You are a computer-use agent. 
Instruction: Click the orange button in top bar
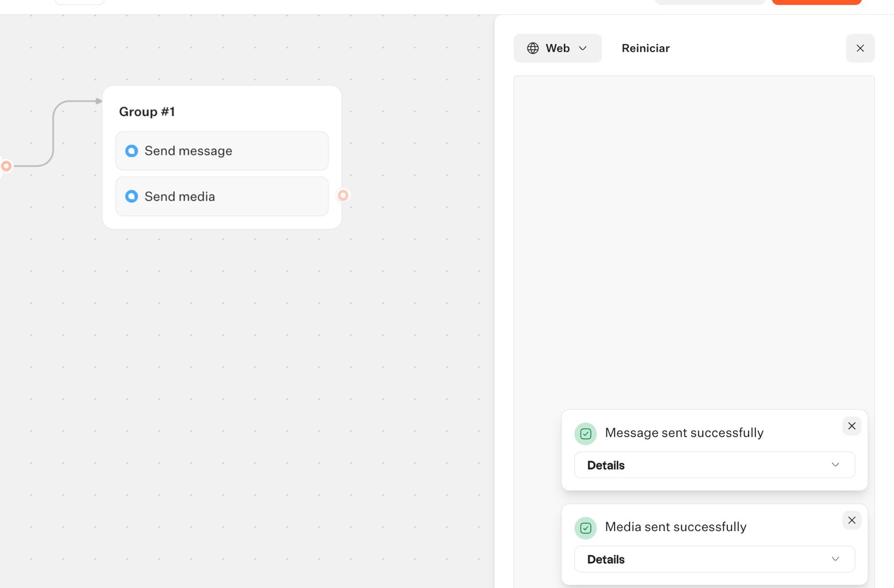[816, 2]
